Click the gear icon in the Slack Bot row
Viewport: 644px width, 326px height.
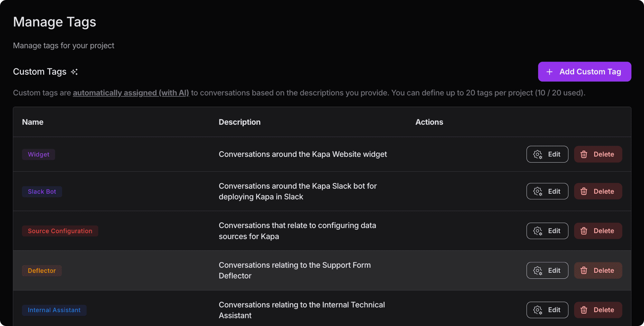537,192
